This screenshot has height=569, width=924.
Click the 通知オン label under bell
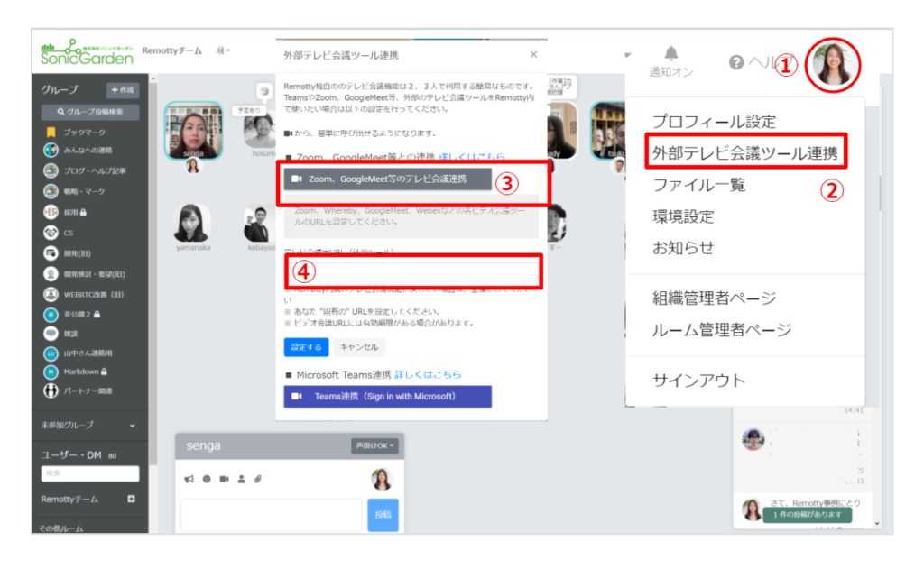click(671, 72)
